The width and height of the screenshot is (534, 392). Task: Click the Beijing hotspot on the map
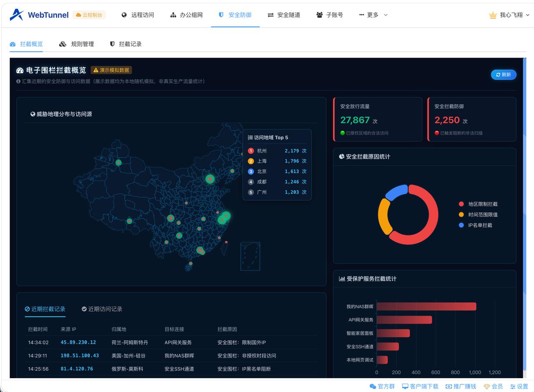[210, 179]
